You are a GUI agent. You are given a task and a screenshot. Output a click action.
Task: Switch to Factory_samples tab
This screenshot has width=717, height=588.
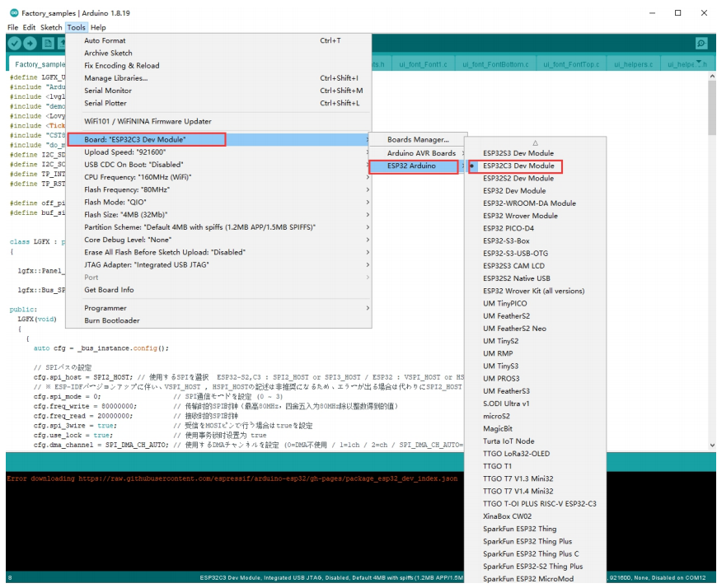click(37, 64)
